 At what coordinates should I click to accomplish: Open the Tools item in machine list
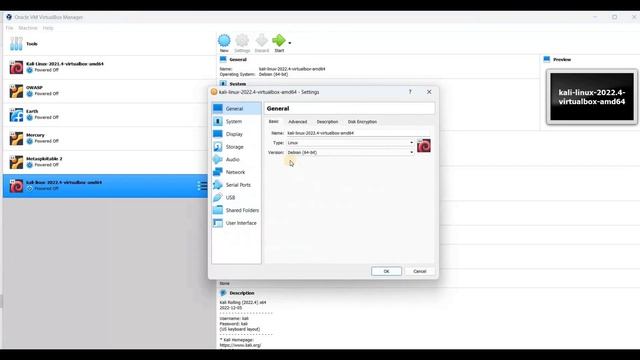109,44
